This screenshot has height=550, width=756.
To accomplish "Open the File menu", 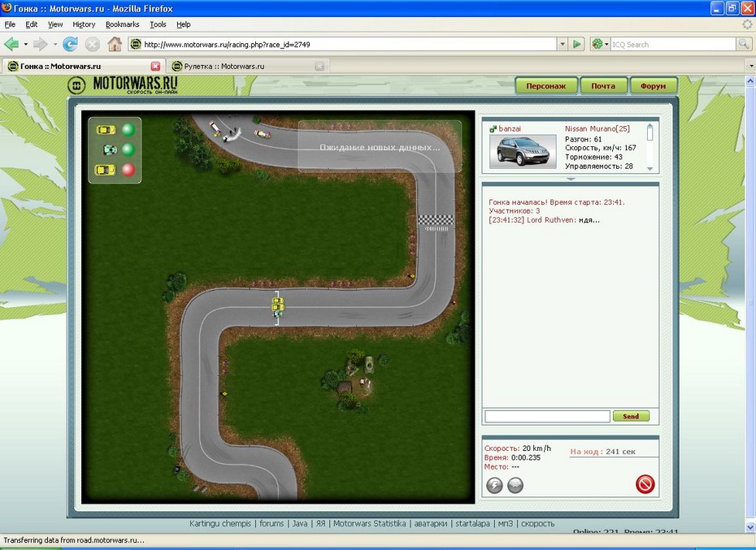I will tap(10, 24).
